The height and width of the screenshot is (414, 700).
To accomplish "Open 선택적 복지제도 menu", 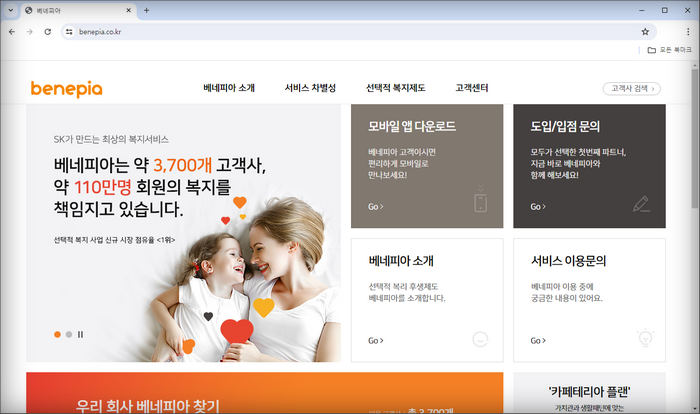I will click(396, 88).
